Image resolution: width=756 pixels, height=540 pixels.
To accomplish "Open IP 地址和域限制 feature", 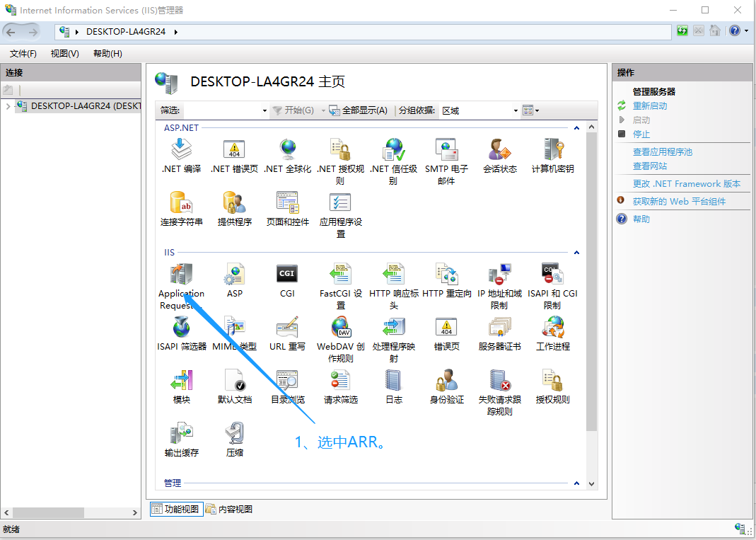I will pyautogui.click(x=499, y=286).
